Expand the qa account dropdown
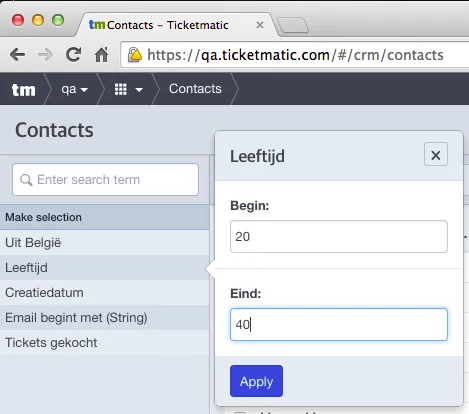The height and width of the screenshot is (414, 469). 75,89
